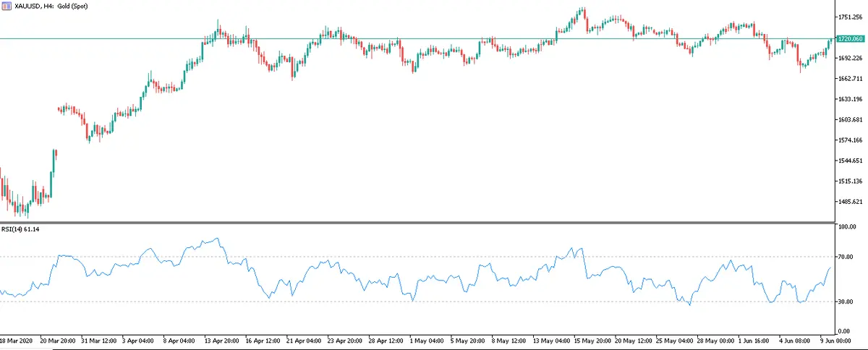Click the 1692.226 price axis label
This screenshot has width=868, height=350.
(848, 59)
